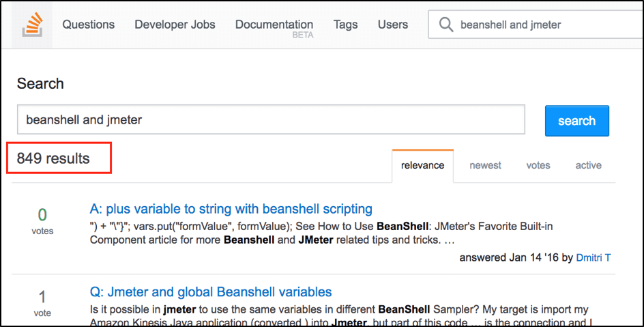Click the '1 vote' count on second result
Image resolution: width=644 pixels, height=327 pixels.
pos(42,304)
